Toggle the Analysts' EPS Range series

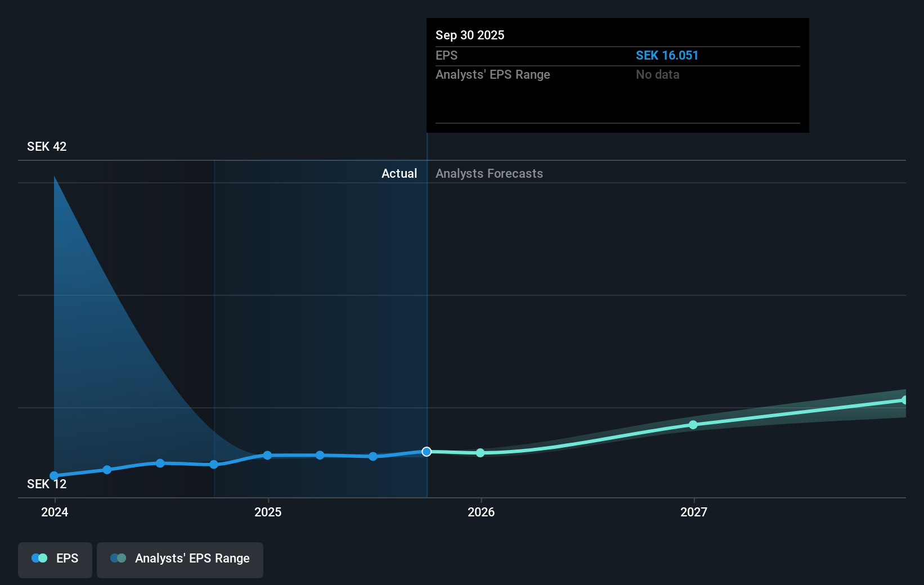coord(180,560)
